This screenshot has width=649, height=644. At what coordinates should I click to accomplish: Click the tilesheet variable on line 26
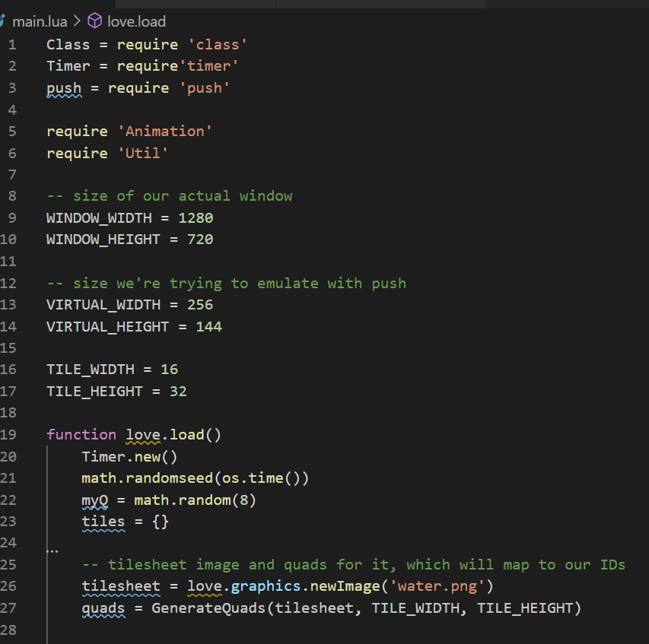(x=121, y=587)
